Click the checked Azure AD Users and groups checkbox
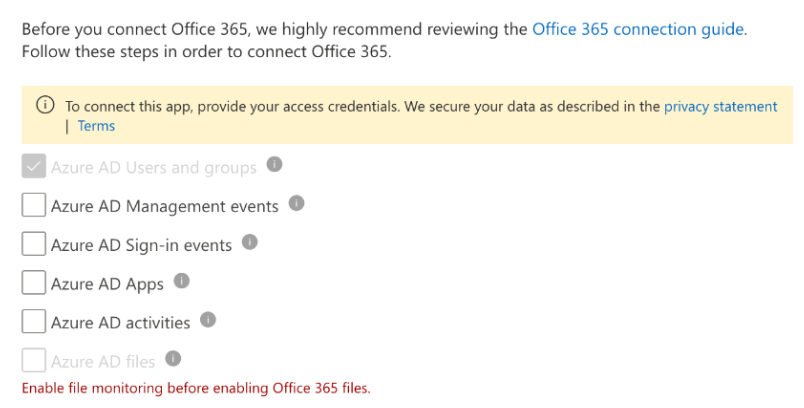The width and height of the screenshot is (804, 408). (34, 167)
